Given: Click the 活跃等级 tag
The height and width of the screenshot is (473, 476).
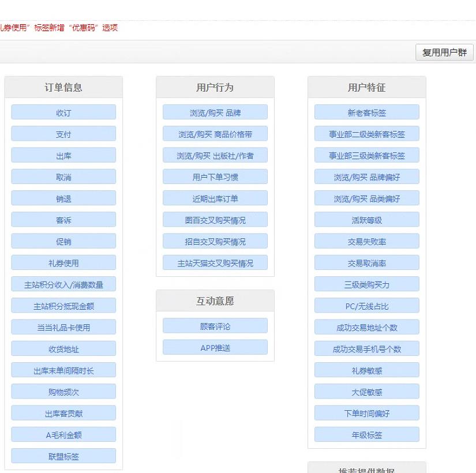Looking at the screenshot, I should pos(366,220).
